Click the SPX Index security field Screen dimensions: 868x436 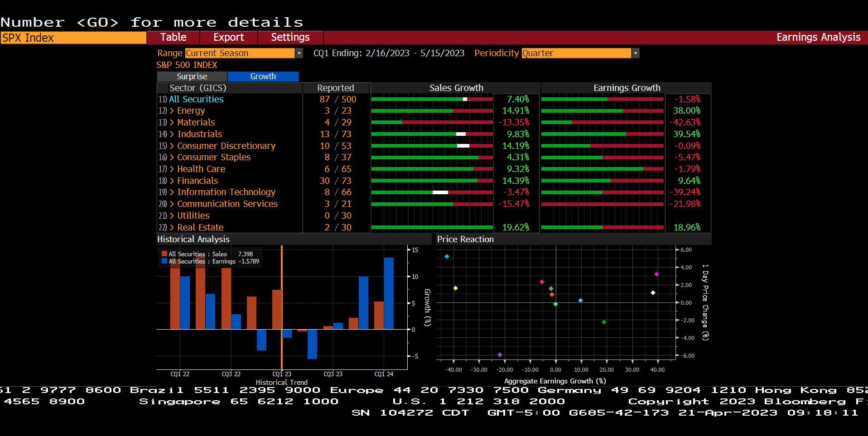tap(73, 38)
